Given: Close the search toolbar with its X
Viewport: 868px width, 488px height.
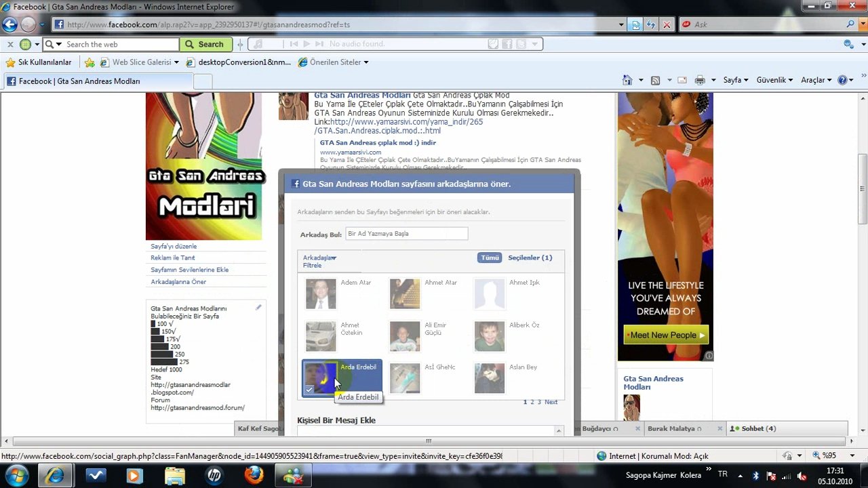Looking at the screenshot, I should (x=9, y=44).
